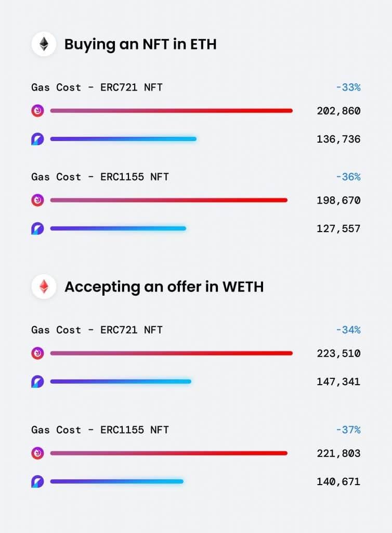The image size is (392, 533).
Task: Select the blue leaf icon for 127,557
Action: 37,229
